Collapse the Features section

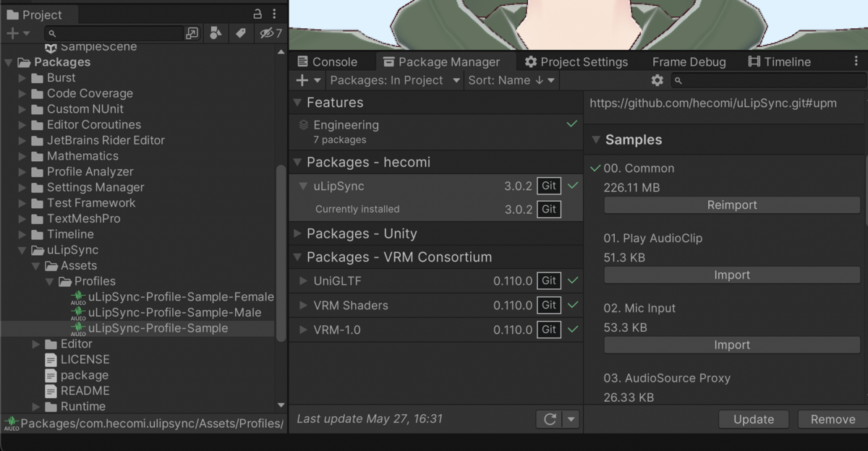297,103
